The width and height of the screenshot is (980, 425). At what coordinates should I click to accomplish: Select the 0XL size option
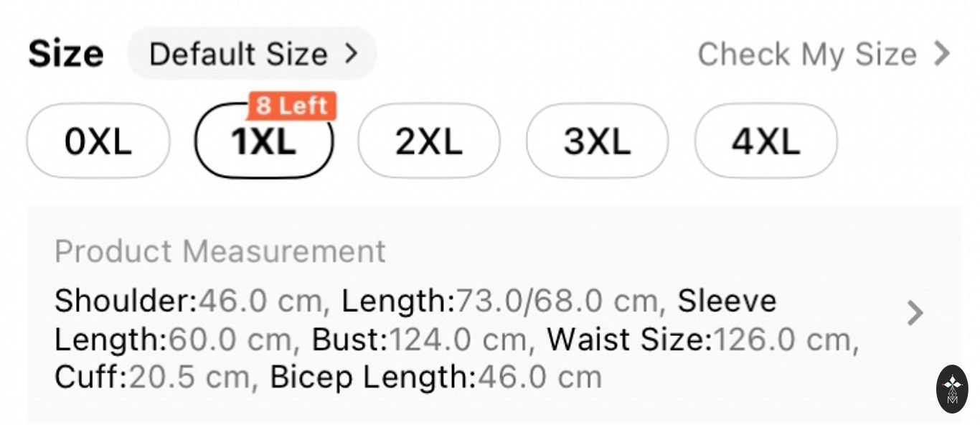tap(98, 141)
